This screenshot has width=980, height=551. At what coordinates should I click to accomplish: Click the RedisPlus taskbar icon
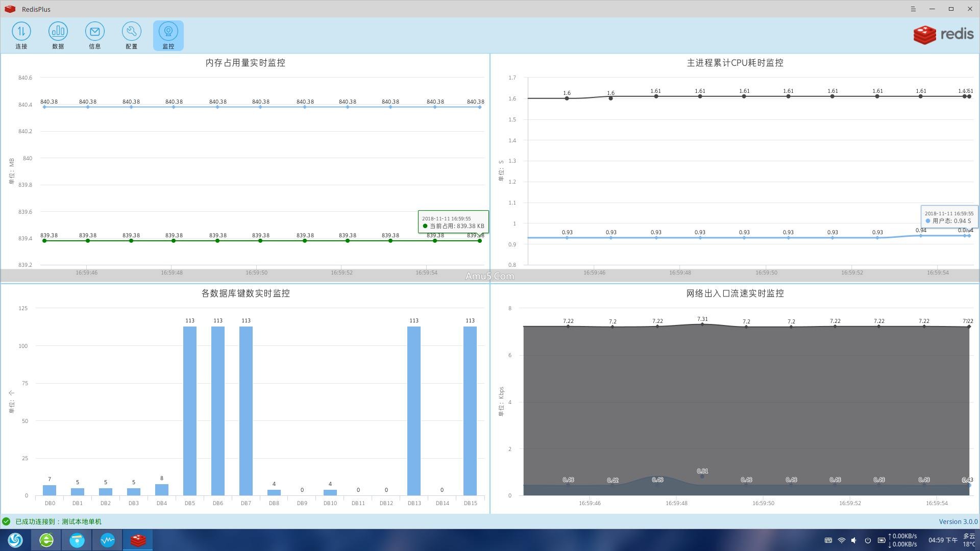click(x=138, y=540)
